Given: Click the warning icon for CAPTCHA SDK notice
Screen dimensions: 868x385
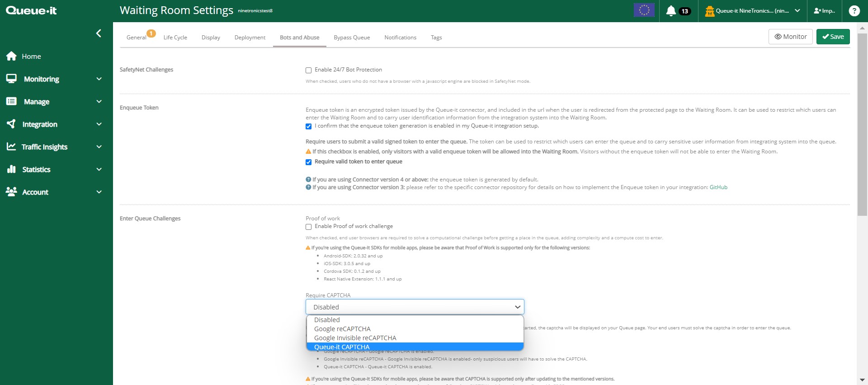Looking at the screenshot, I should coord(308,379).
